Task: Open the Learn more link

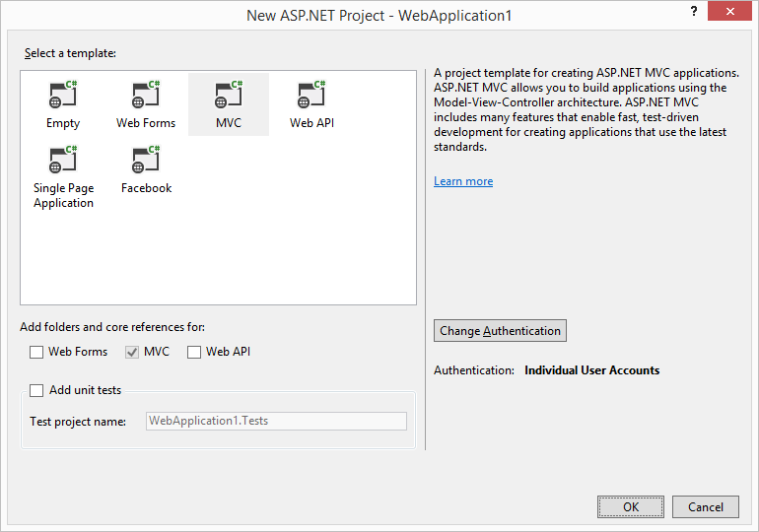Action: (x=463, y=181)
